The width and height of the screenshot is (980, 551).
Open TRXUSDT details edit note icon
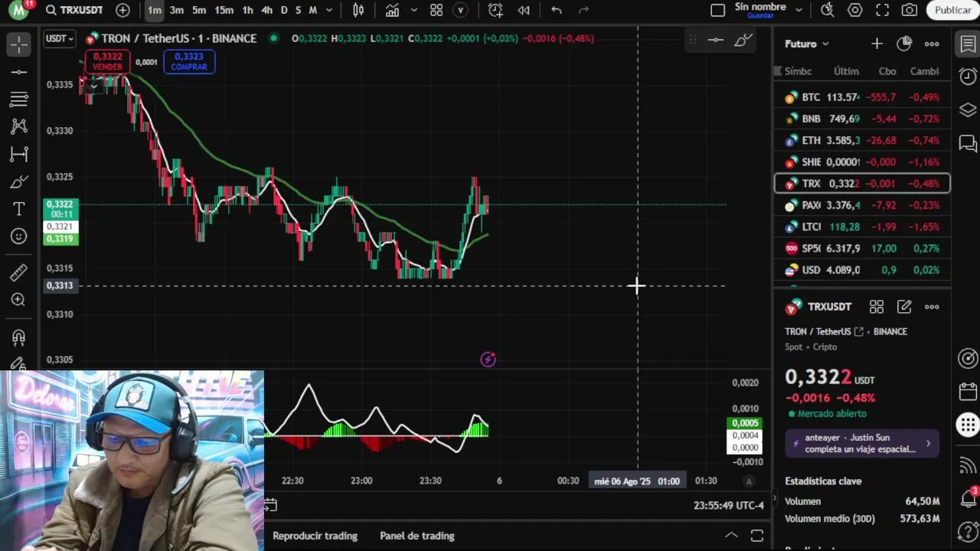[904, 307]
